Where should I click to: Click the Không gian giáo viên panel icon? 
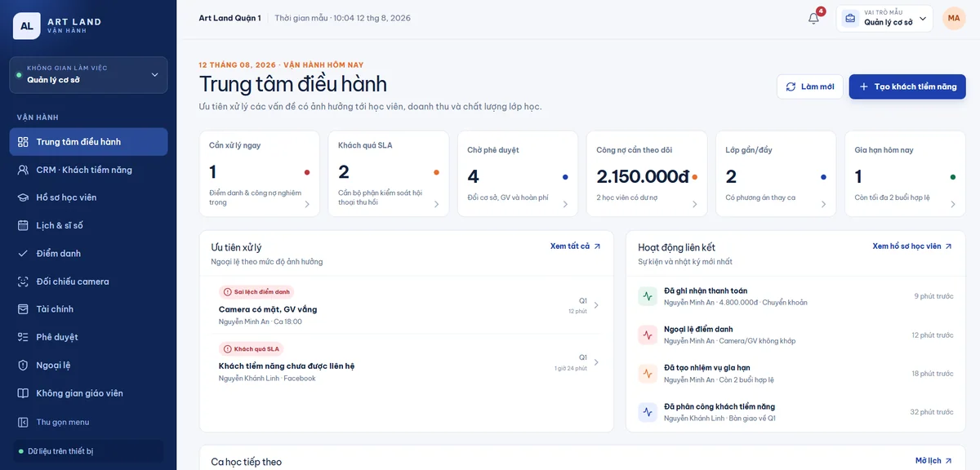point(23,393)
